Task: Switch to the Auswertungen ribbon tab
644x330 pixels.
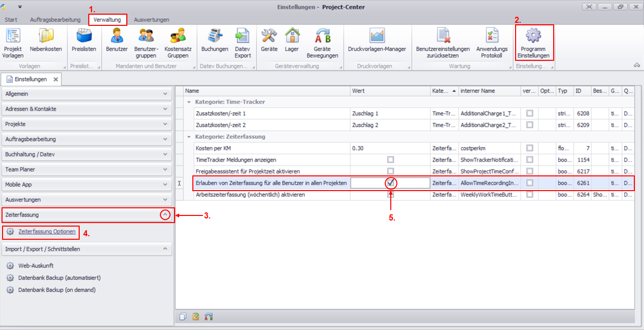Action: click(x=151, y=20)
